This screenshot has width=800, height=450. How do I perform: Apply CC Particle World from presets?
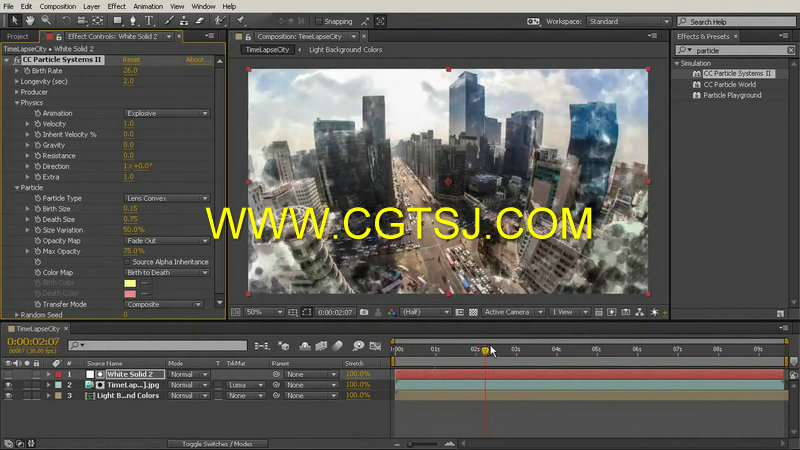(730, 85)
